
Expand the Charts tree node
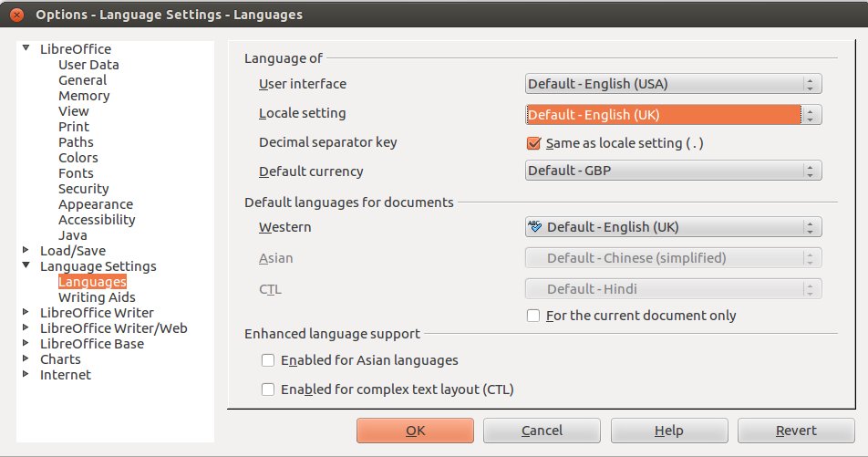click(x=26, y=358)
